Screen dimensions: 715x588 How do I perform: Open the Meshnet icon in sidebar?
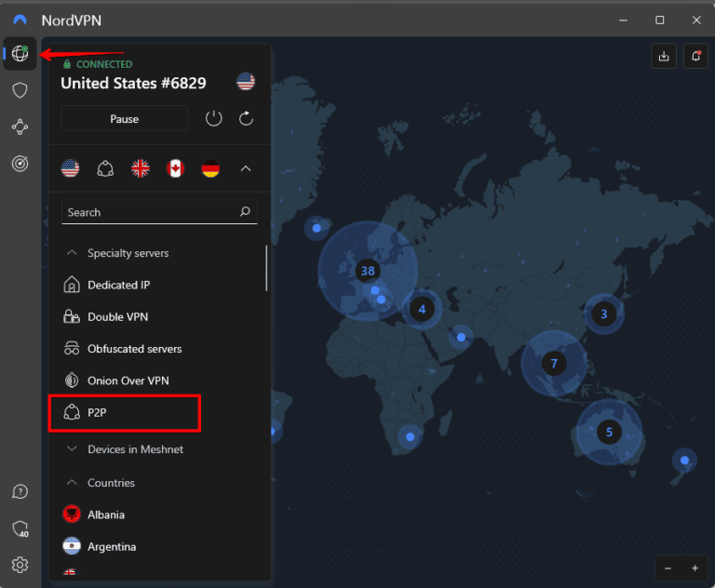20,127
